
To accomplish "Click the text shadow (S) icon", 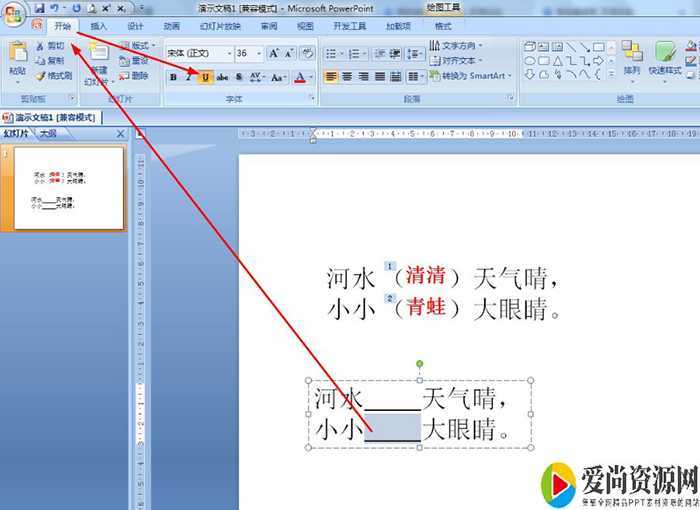I will click(x=239, y=77).
